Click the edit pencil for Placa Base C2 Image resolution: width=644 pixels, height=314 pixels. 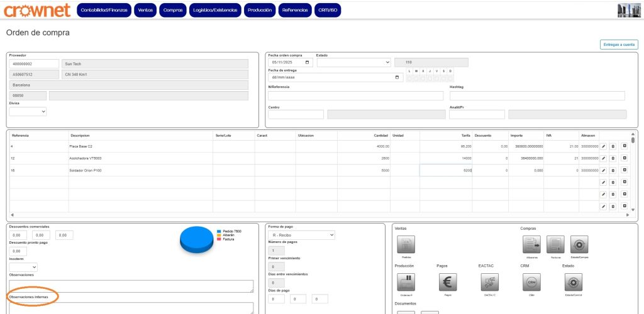click(602, 146)
